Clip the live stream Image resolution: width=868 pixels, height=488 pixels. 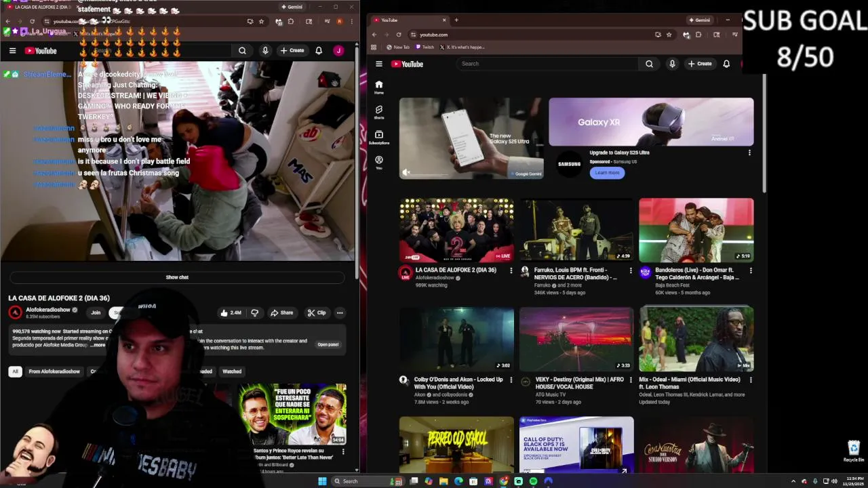coord(317,313)
